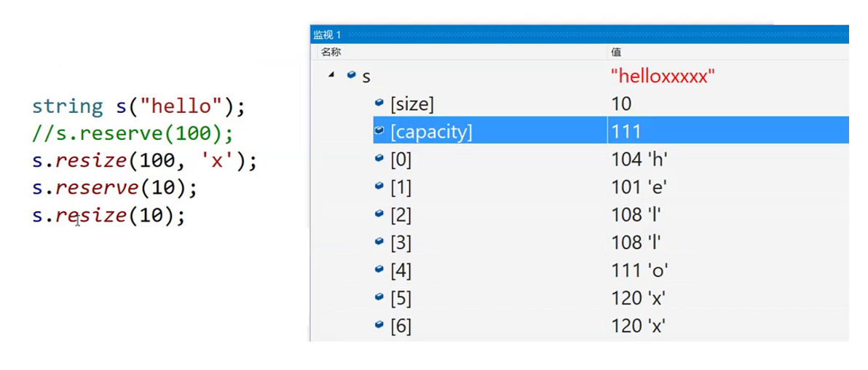The width and height of the screenshot is (868, 370).
Task: Click the field icon beside element [2]
Action: click(379, 214)
